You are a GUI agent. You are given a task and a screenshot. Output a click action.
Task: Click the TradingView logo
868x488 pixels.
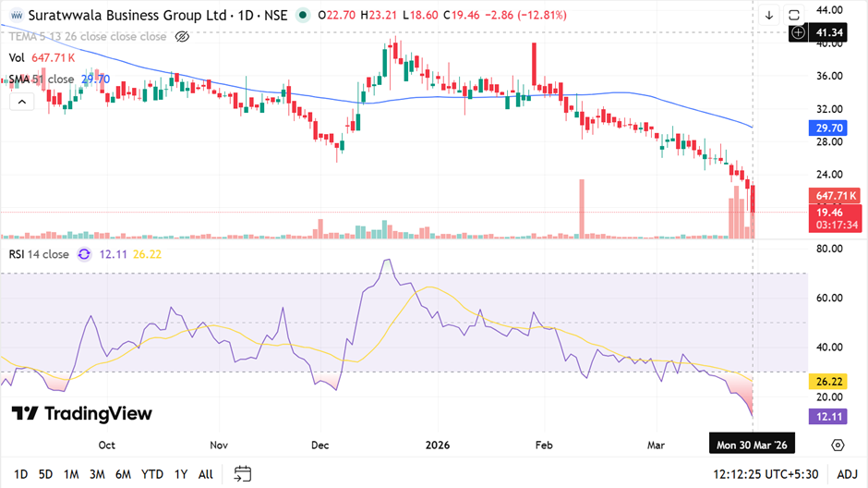point(81,413)
